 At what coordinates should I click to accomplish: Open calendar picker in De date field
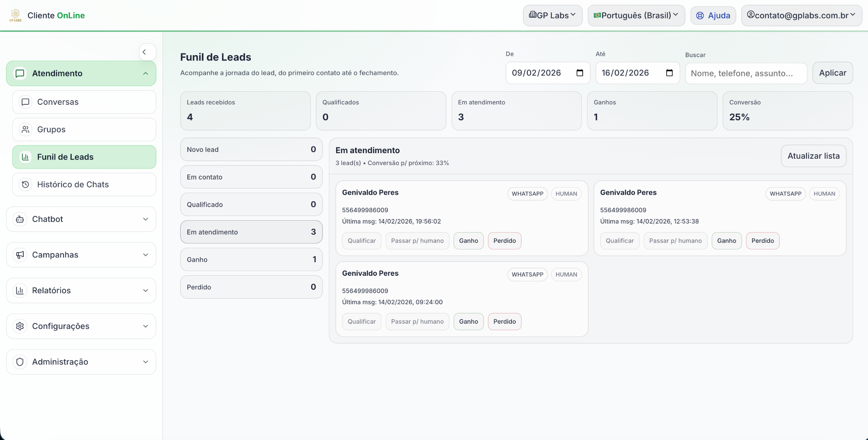(x=580, y=73)
